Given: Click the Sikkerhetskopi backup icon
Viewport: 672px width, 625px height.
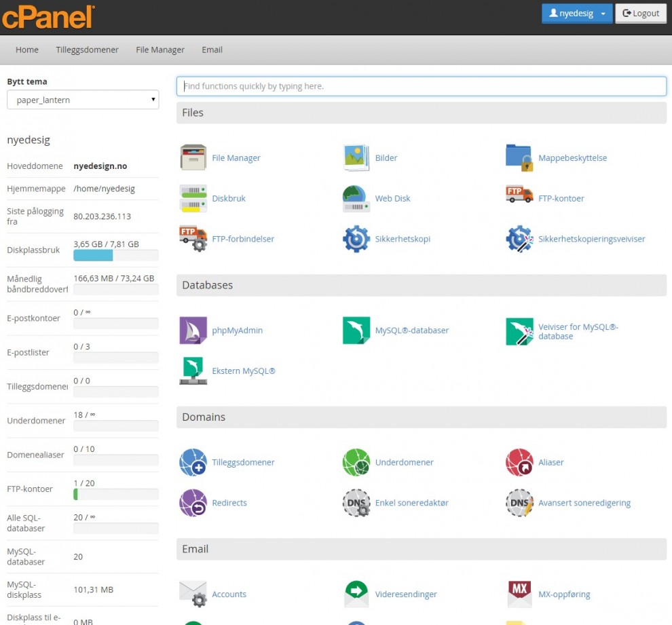Looking at the screenshot, I should click(356, 239).
